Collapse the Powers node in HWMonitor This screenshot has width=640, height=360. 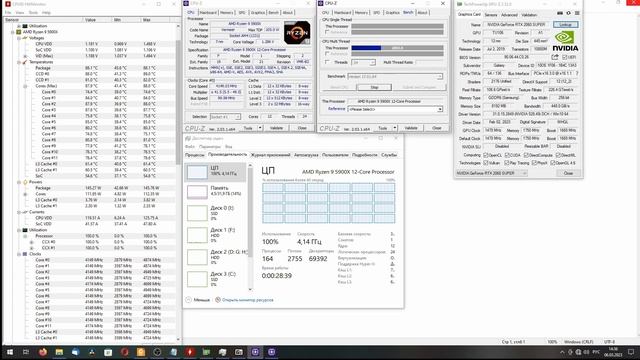tap(19, 182)
